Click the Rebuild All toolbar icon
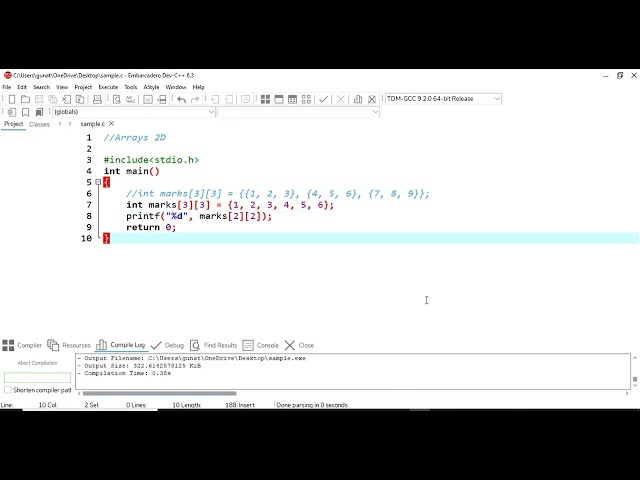This screenshot has width=640, height=480. click(306, 99)
